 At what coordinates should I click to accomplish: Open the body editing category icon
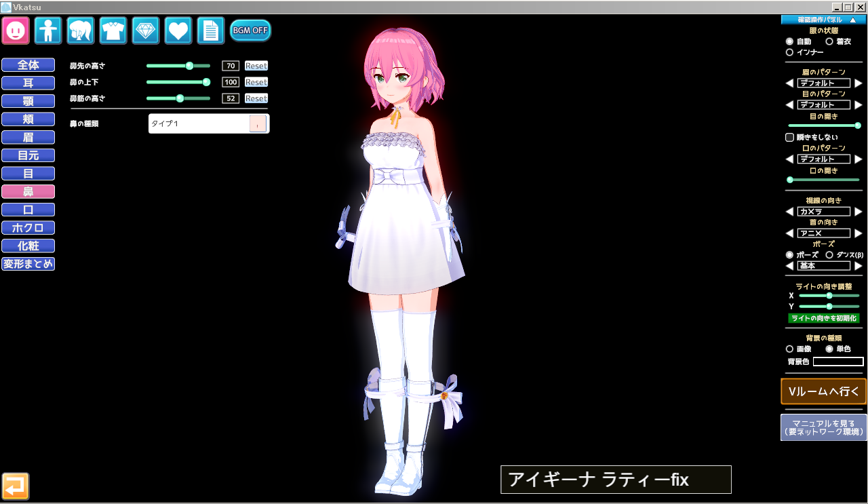pos(48,31)
